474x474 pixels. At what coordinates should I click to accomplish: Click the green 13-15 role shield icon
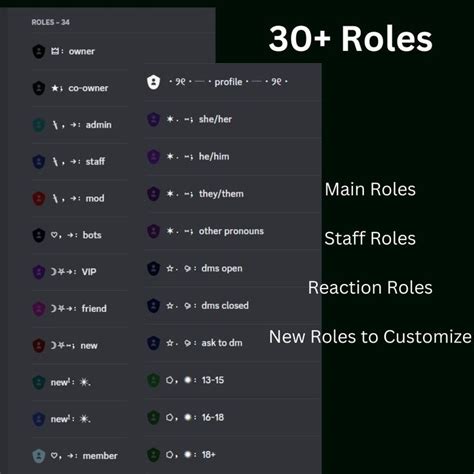click(153, 380)
